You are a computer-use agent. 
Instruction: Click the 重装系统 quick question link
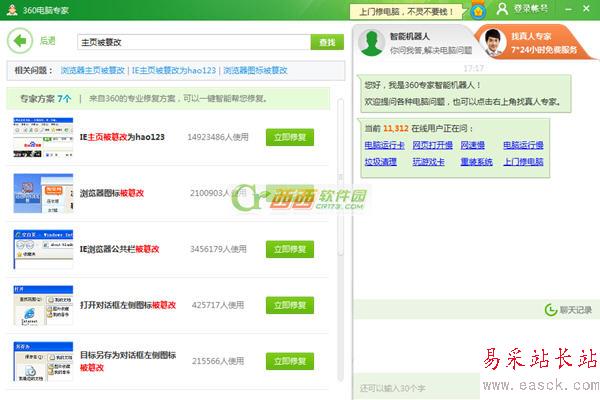click(x=476, y=162)
